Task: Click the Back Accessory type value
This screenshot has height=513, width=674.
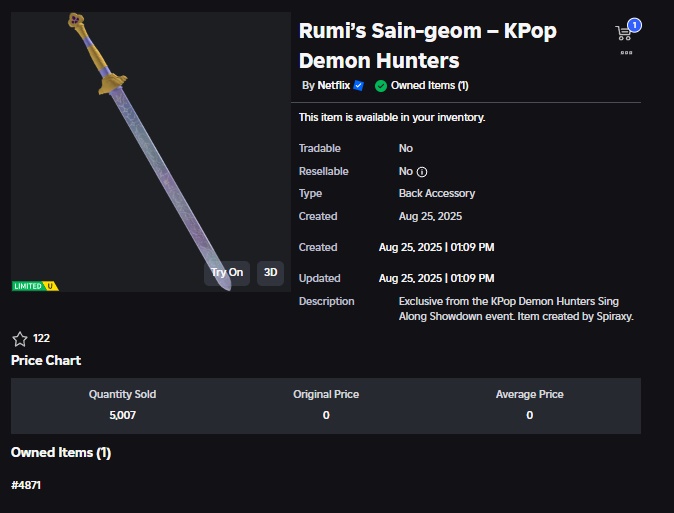Action: tap(437, 194)
